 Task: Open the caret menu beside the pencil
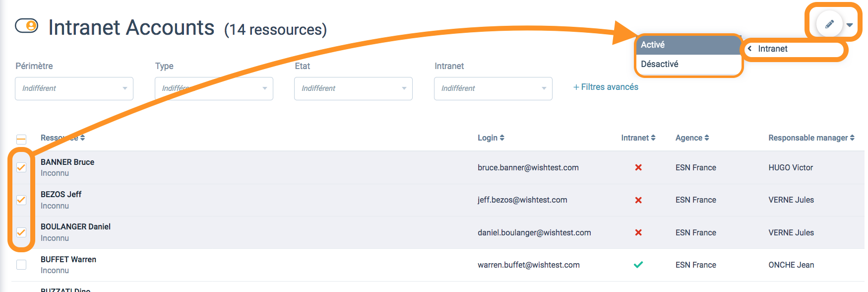(850, 25)
